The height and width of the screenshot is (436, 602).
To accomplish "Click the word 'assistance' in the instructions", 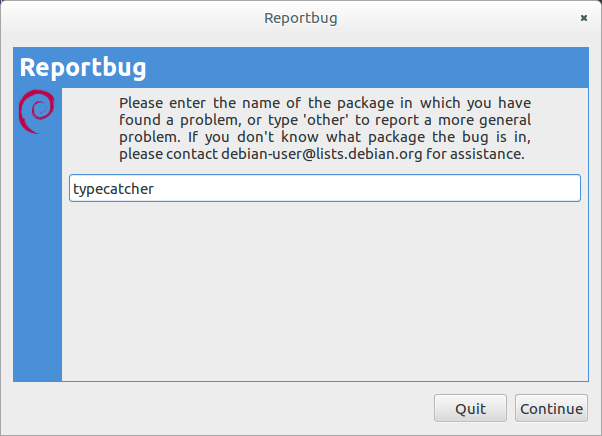I will click(x=488, y=155).
